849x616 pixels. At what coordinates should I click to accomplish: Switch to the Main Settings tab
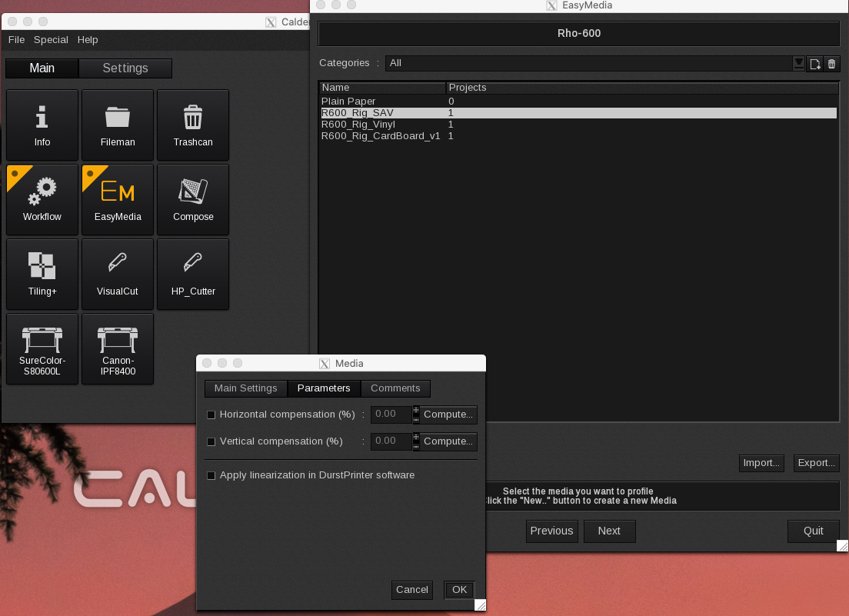click(x=245, y=388)
